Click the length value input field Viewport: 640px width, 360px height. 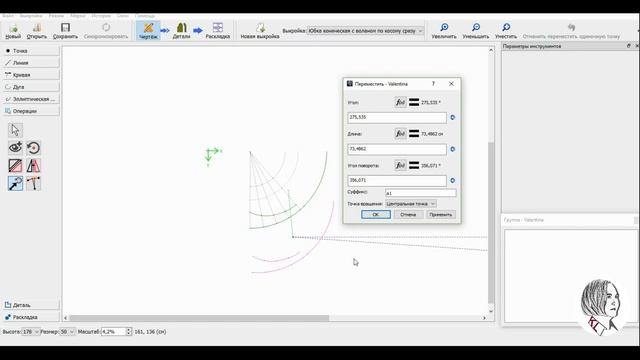click(x=397, y=149)
